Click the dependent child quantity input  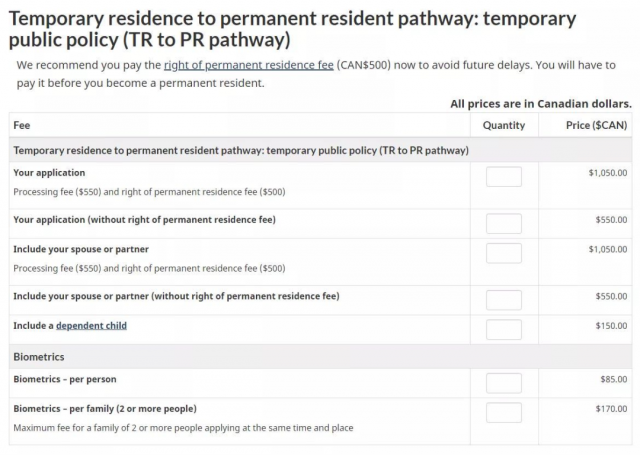tap(503, 329)
